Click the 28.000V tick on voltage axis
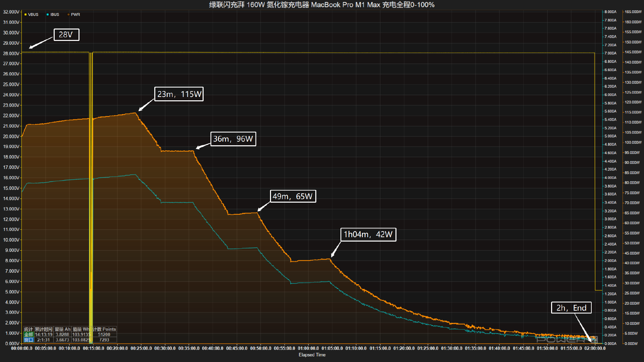Screen dimensions: 644x362 11,53
